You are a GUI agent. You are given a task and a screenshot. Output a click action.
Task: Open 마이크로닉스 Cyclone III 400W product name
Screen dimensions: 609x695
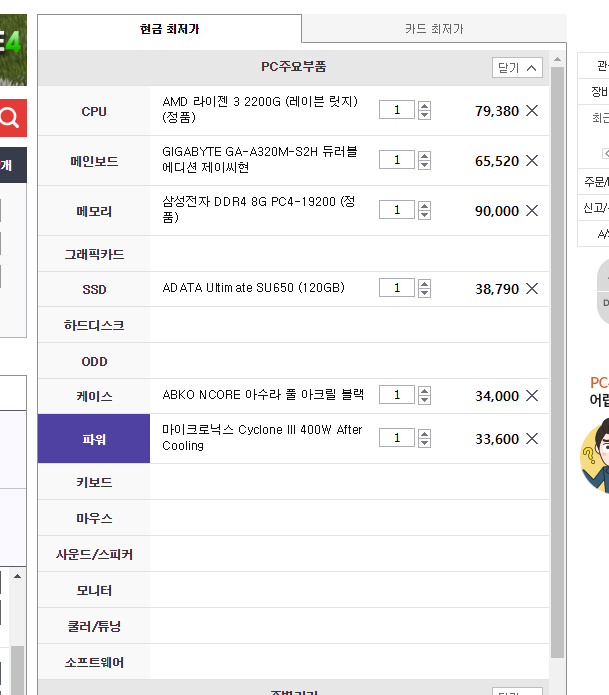pos(262,437)
